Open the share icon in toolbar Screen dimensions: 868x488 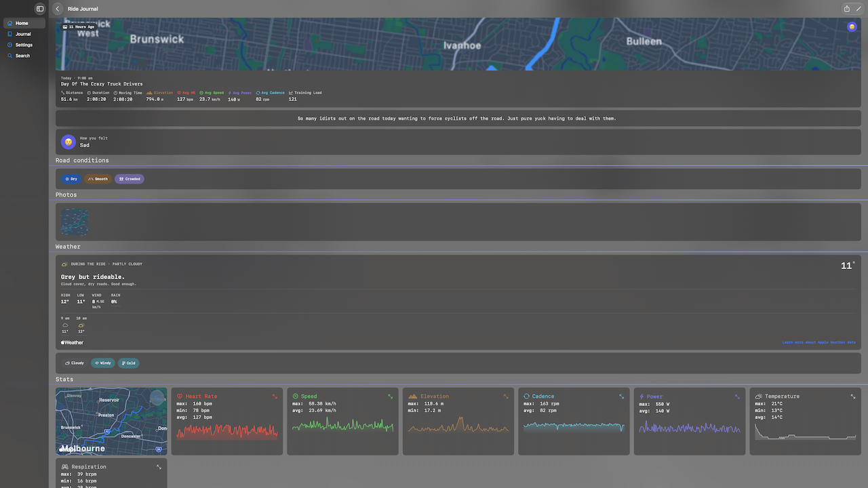tap(847, 9)
